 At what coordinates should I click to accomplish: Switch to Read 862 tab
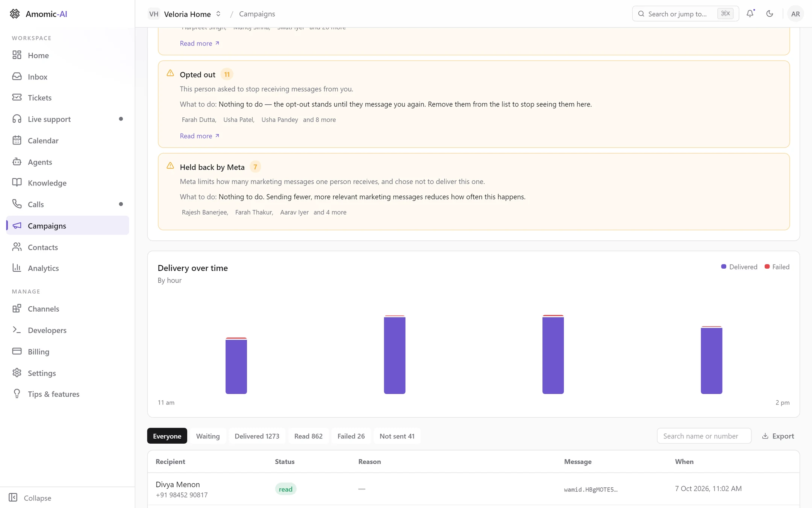pyautogui.click(x=308, y=436)
